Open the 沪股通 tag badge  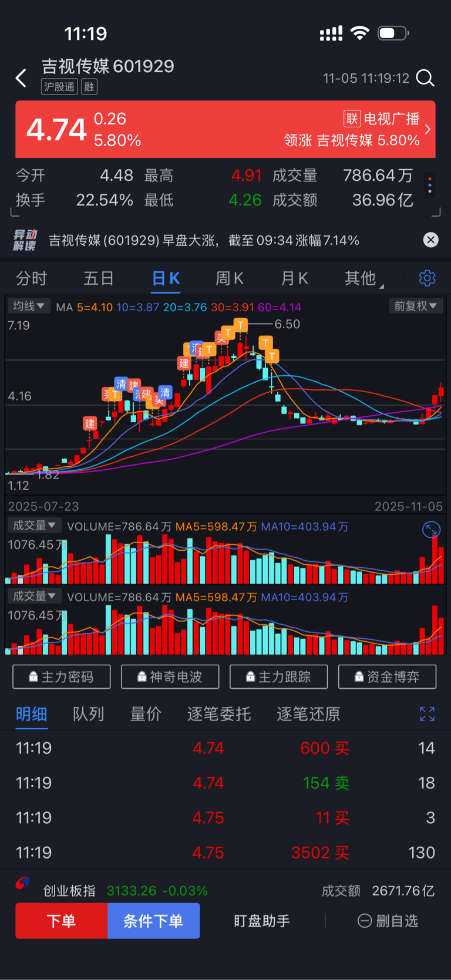59,87
